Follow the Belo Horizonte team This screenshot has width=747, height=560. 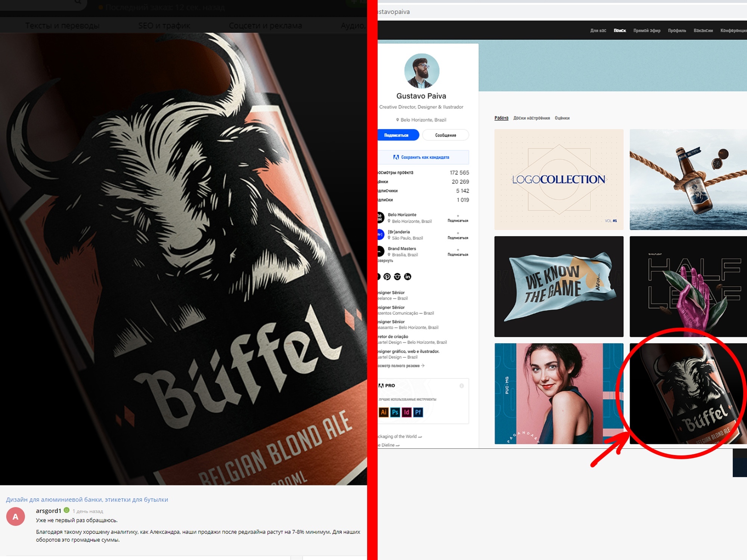pos(458,218)
